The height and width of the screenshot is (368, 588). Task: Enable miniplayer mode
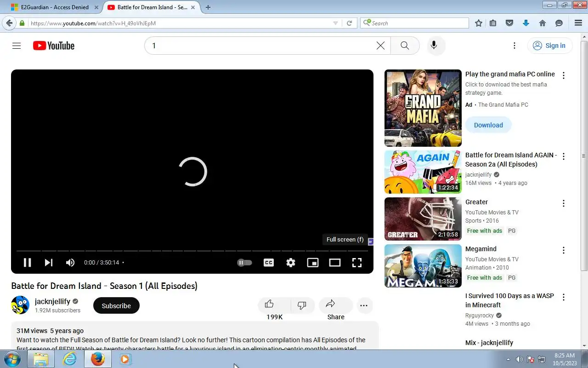click(x=313, y=263)
